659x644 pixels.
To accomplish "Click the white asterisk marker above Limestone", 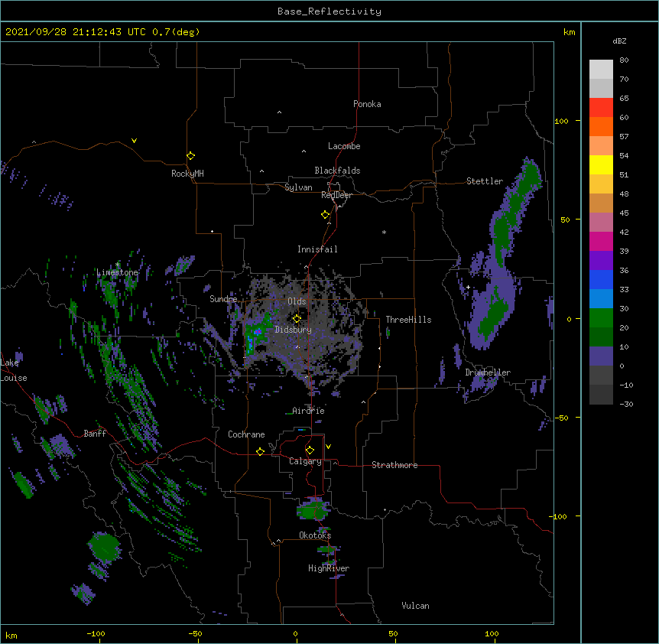I will point(117,265).
